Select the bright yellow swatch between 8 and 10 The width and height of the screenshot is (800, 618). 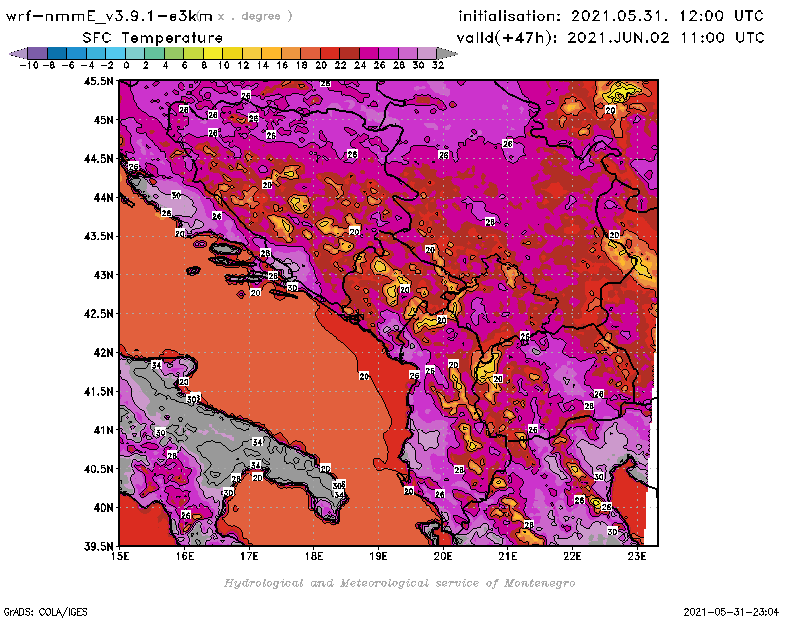pos(212,53)
